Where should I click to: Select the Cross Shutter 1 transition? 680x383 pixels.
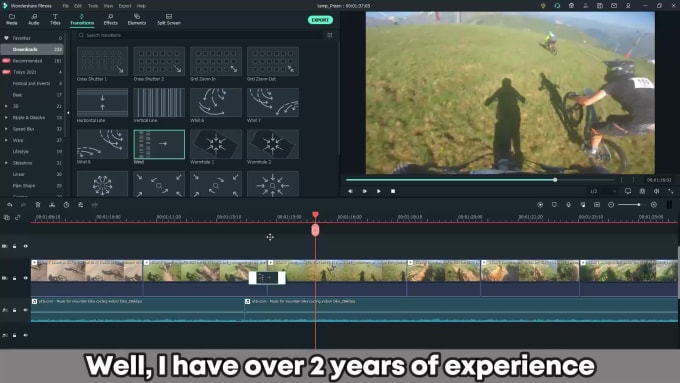coord(102,62)
